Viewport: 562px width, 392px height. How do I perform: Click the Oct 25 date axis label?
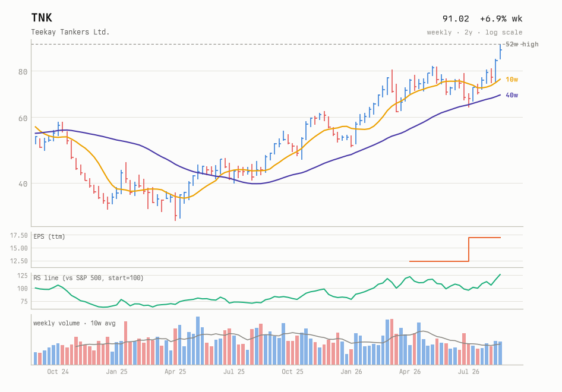tap(292, 372)
